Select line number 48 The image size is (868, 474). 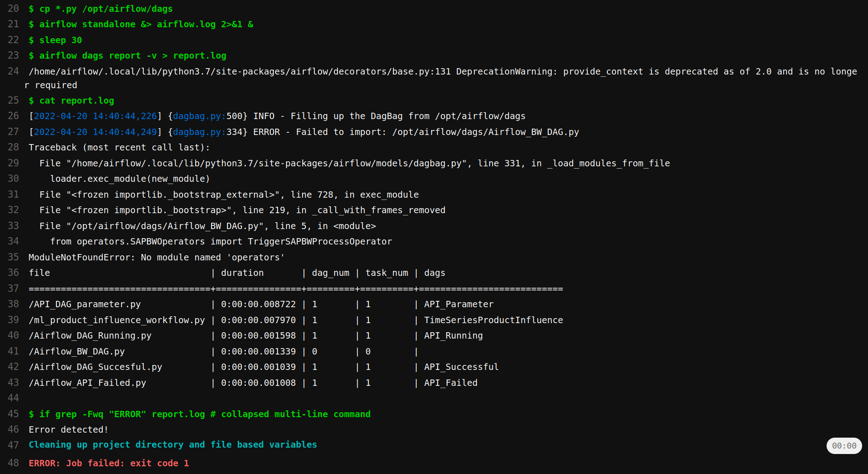13,463
